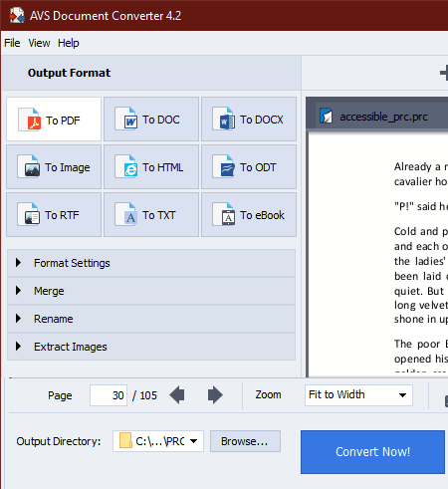This screenshot has width=448, height=489.
Task: Open the Output Directory path dropdown
Action: click(158, 441)
